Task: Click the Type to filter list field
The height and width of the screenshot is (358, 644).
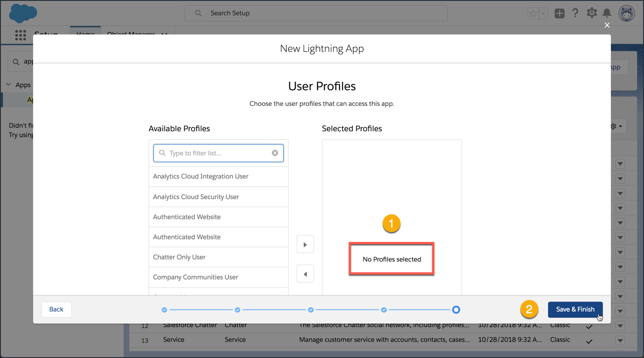Action: 219,153
